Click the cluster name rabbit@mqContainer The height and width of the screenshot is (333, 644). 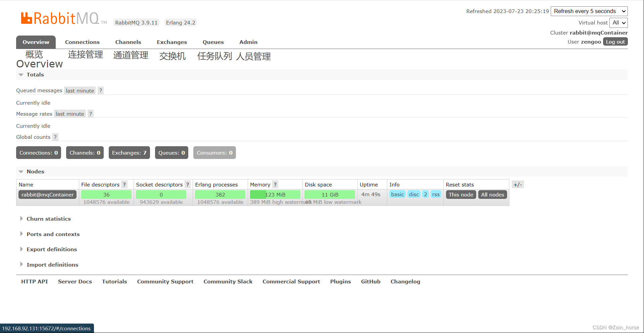point(599,33)
